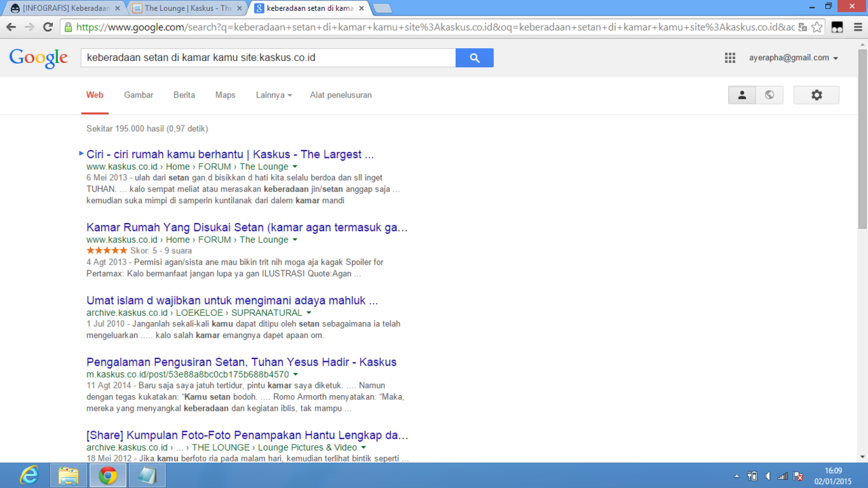Viewport: 868px width, 488px height.
Task: Click the translate page icon in address bar
Action: click(x=803, y=27)
